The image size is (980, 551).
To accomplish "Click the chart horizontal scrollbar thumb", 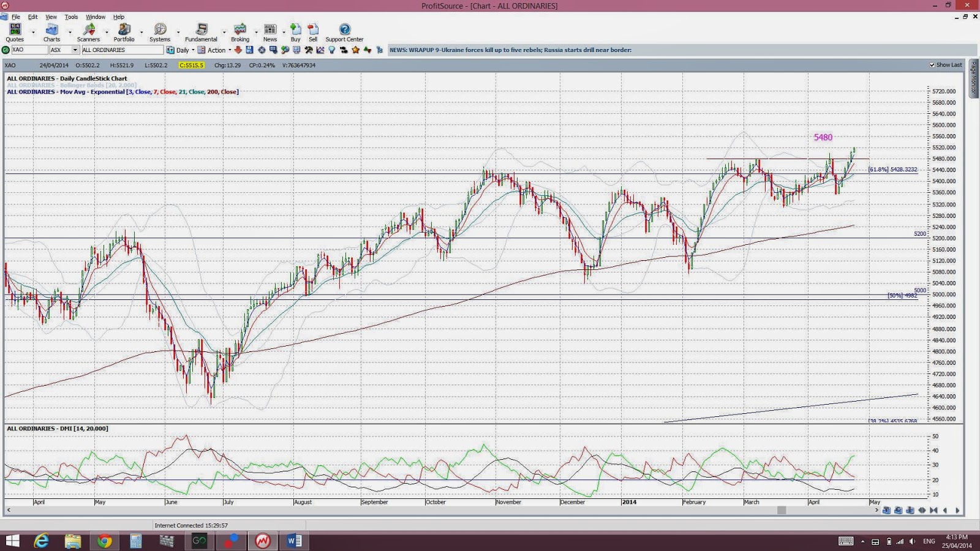I will click(x=782, y=510).
